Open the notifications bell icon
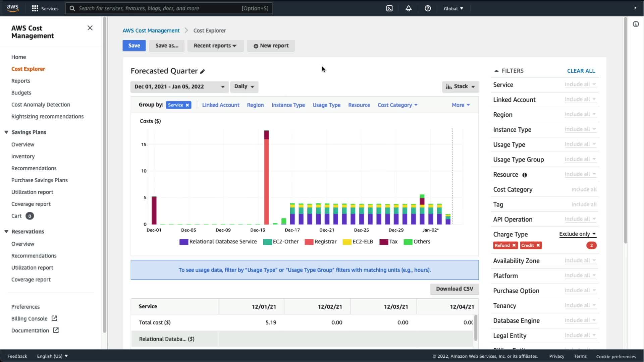This screenshot has width=644, height=362. point(409,8)
